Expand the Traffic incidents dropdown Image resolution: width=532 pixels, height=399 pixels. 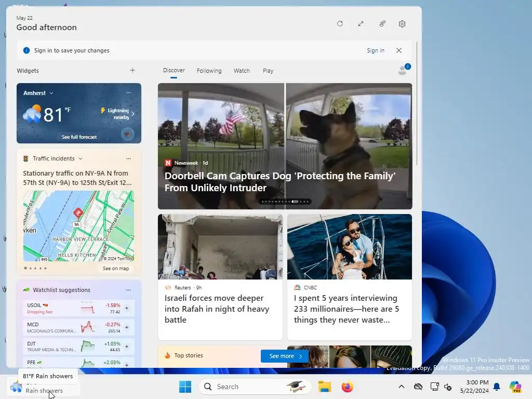[81, 158]
